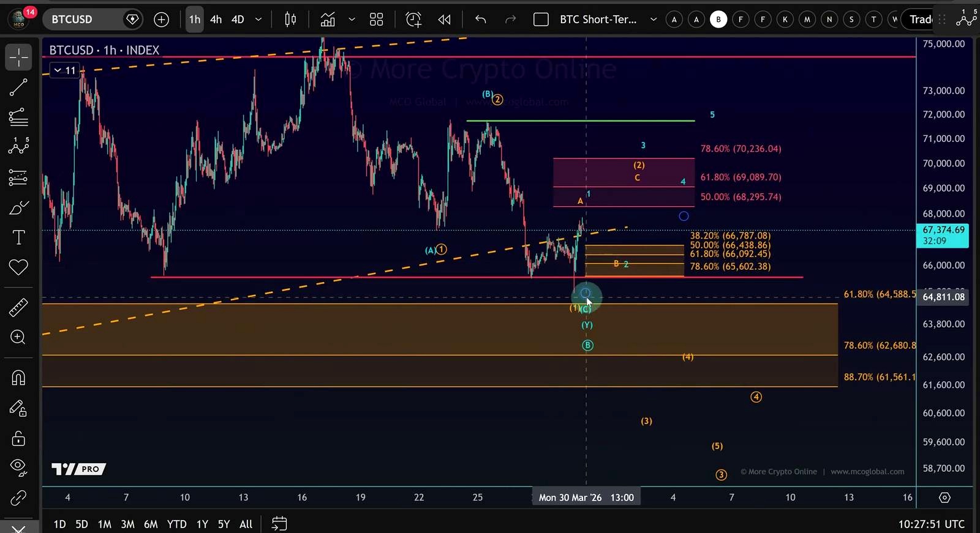
Task: Set date range to 5Y
Action: tap(224, 524)
